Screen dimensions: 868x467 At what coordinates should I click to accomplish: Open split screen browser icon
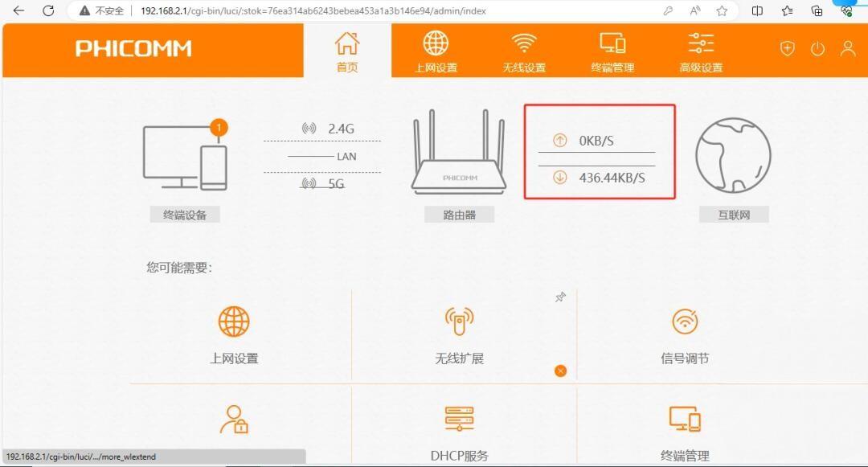click(757, 10)
